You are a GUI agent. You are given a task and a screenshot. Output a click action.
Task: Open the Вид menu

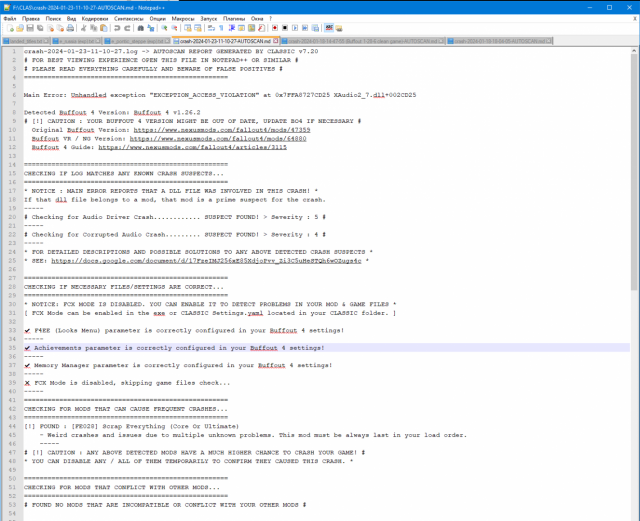click(71, 19)
